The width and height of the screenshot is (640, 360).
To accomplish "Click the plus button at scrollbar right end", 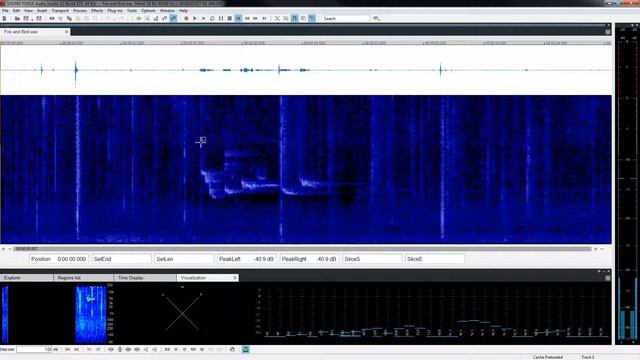I will (596, 249).
